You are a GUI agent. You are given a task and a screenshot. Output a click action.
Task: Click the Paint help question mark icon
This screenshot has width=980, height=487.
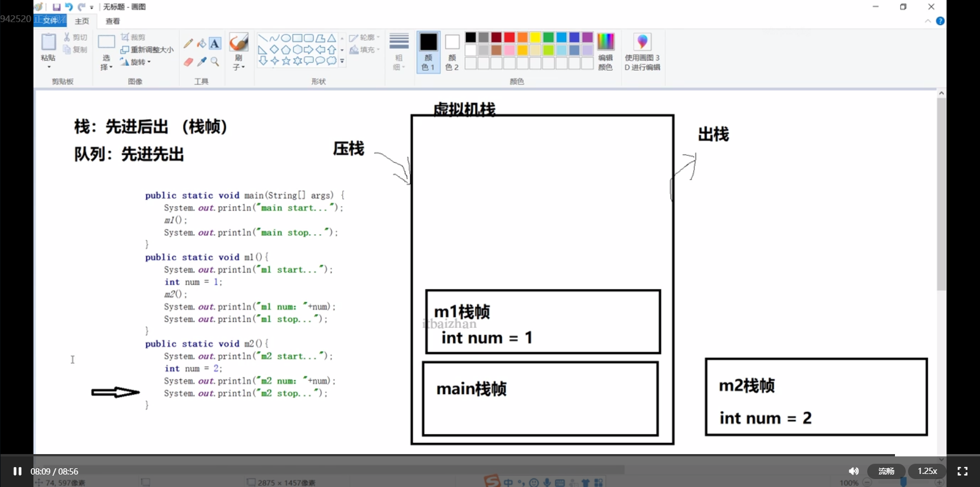tap(940, 21)
